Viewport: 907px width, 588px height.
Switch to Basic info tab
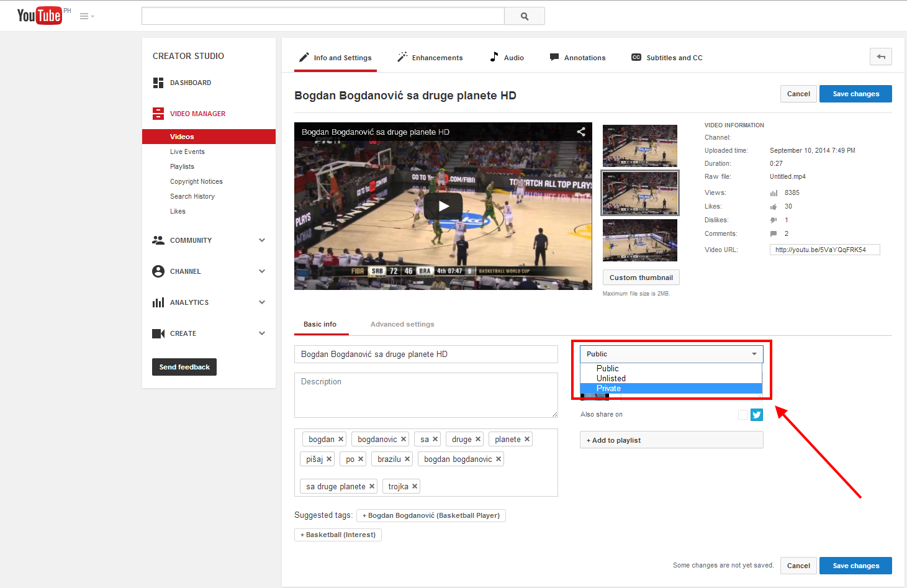tap(320, 324)
